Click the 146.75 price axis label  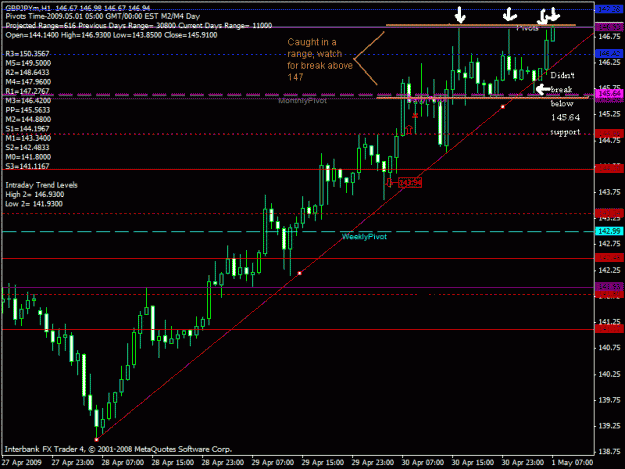click(609, 37)
